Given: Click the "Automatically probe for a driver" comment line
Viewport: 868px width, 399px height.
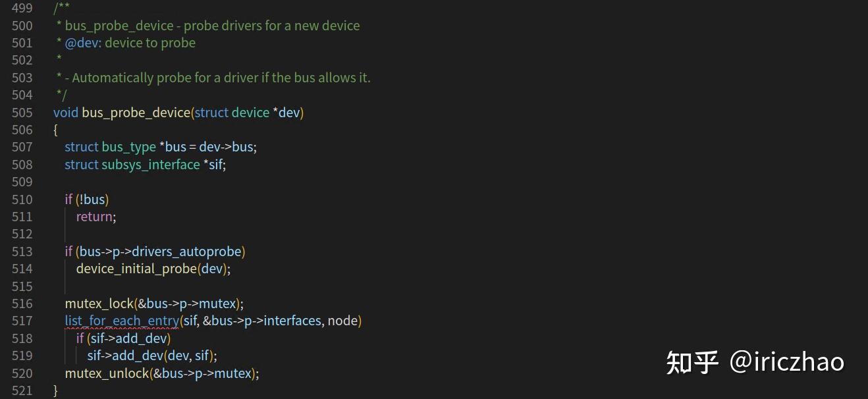Looking at the screenshot, I should (x=217, y=78).
